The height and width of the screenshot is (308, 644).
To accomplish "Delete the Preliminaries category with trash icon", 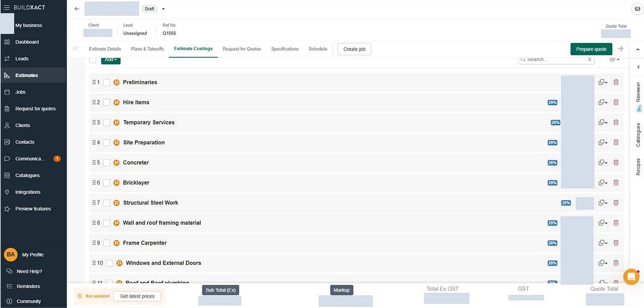I will tap(616, 82).
